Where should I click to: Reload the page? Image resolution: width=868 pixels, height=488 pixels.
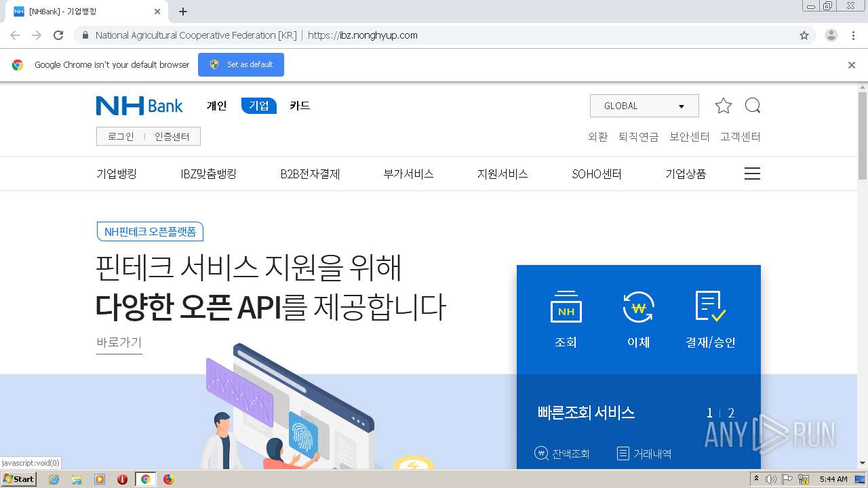pos(58,35)
